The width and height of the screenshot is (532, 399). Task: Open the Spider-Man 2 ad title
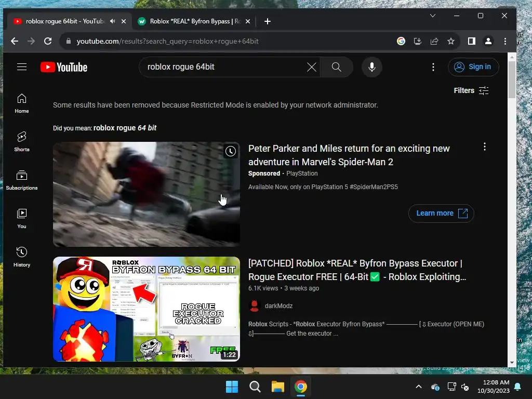[349, 155]
